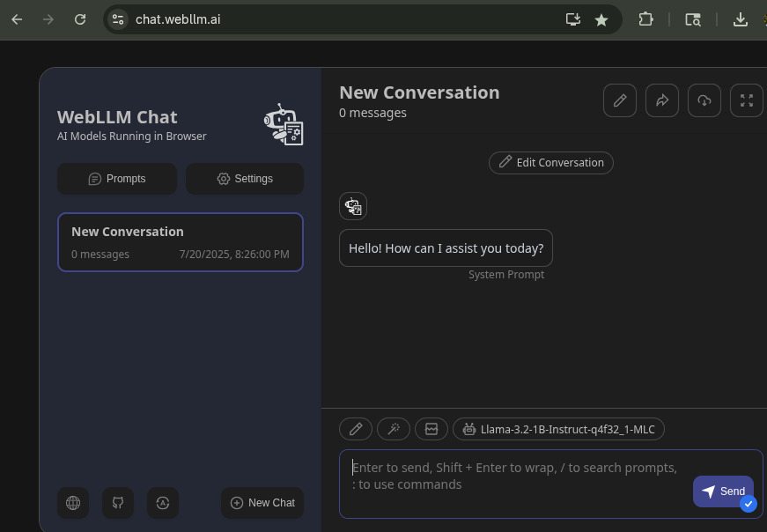Viewport: 767px width, 532px height.
Task: Click the WebLLM Chat sidebar title
Action: pyautogui.click(x=117, y=117)
